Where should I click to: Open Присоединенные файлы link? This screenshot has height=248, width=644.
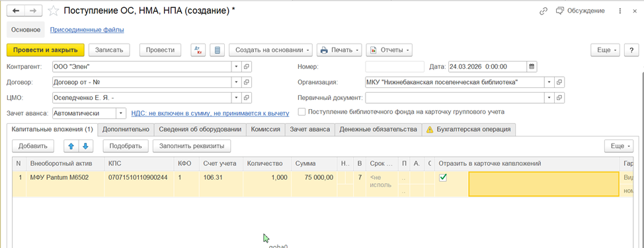[x=87, y=30]
